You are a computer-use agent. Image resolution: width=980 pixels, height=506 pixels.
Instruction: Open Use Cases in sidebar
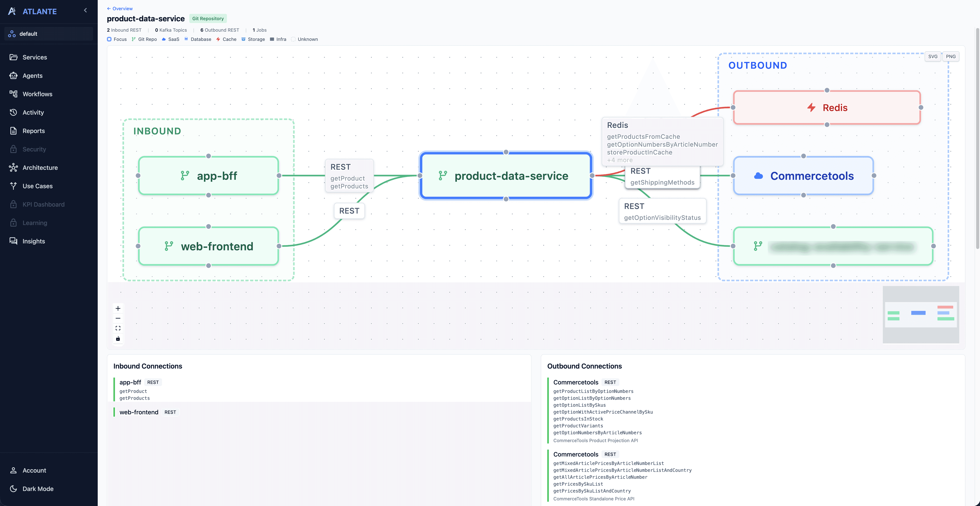[37, 186]
